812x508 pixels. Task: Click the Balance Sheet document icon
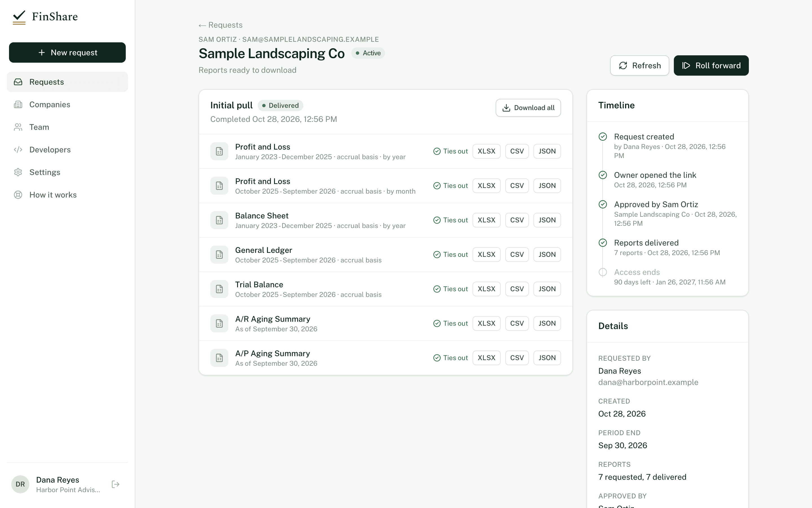click(x=219, y=220)
